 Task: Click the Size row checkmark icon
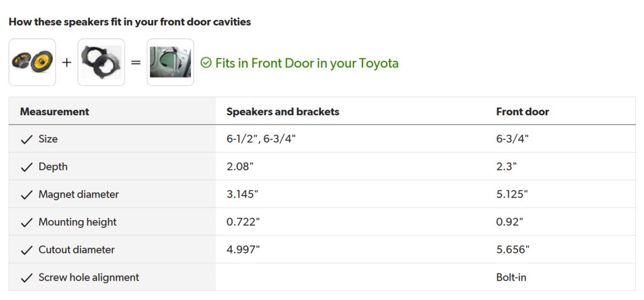26,140
